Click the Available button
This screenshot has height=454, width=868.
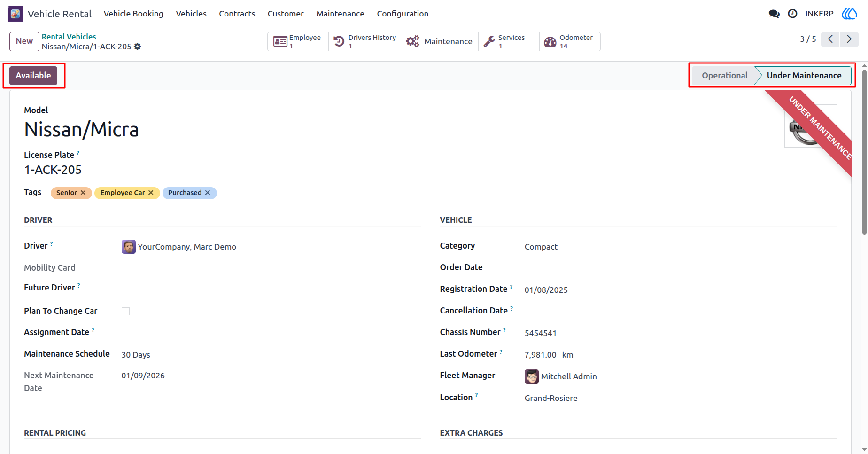(33, 76)
